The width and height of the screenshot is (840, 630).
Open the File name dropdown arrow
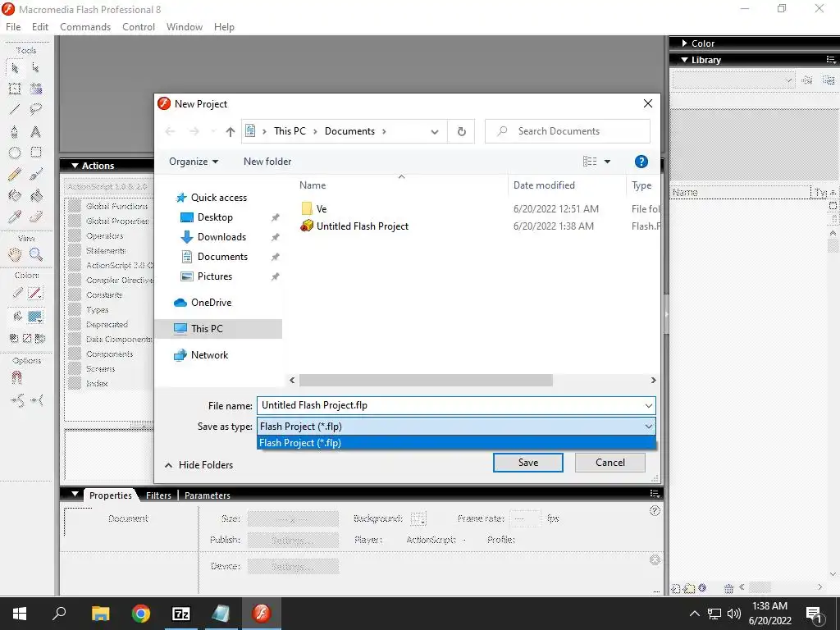(x=649, y=405)
